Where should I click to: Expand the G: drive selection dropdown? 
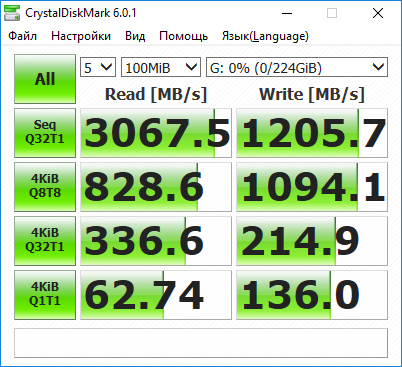point(297,67)
